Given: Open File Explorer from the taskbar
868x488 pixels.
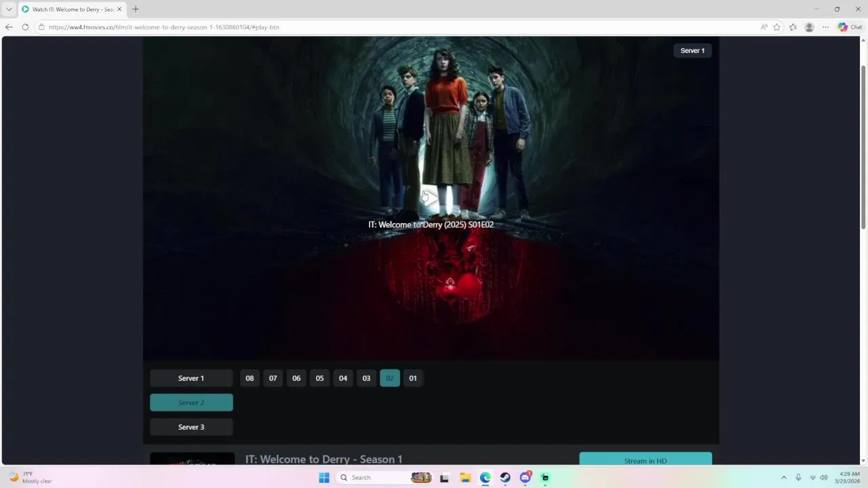Looking at the screenshot, I should [465, 478].
